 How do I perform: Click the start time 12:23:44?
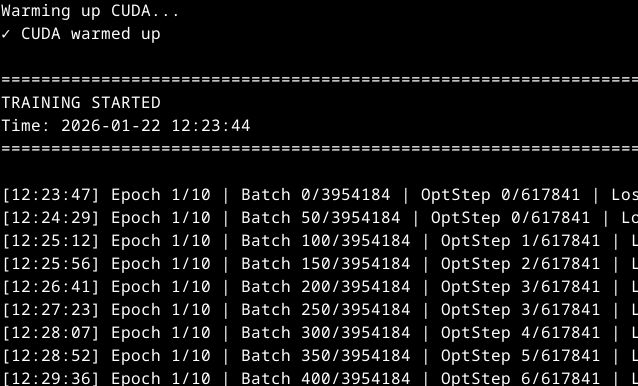click(211, 126)
